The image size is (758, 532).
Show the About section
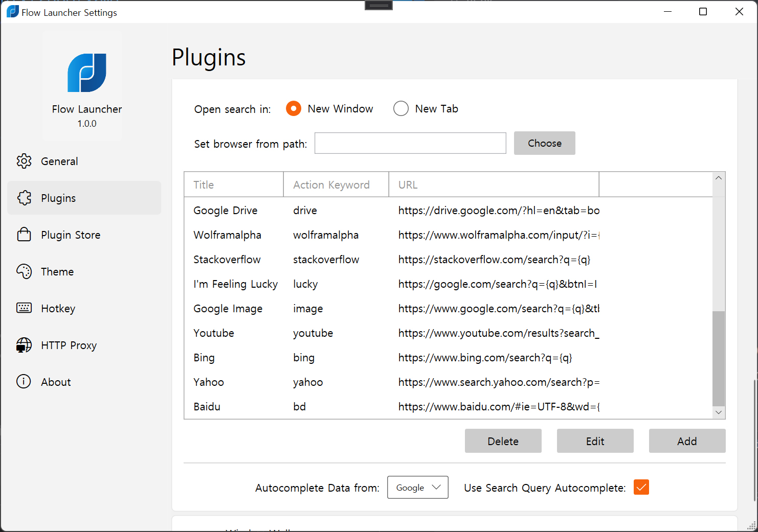click(x=84, y=382)
